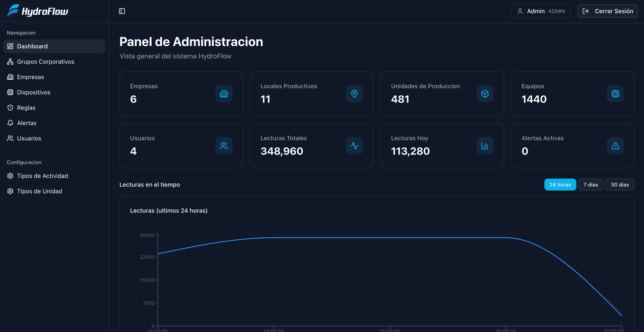Click the user avatar icon beside Admin
The width and height of the screenshot is (644, 332).
tap(520, 11)
